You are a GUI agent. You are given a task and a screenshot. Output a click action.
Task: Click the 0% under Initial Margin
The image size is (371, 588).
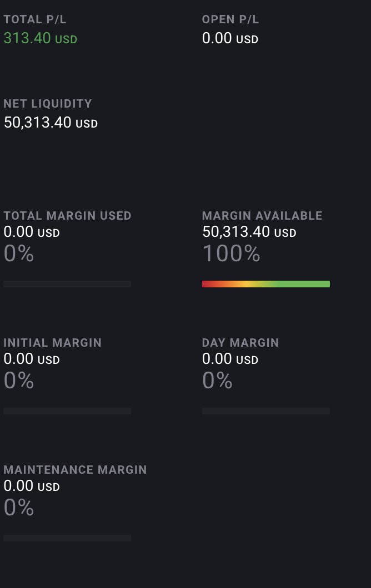(19, 381)
